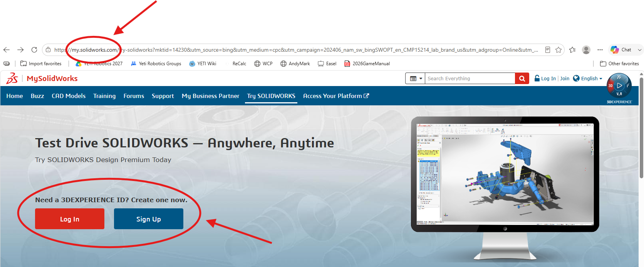Open the favorites list icon

point(572,50)
